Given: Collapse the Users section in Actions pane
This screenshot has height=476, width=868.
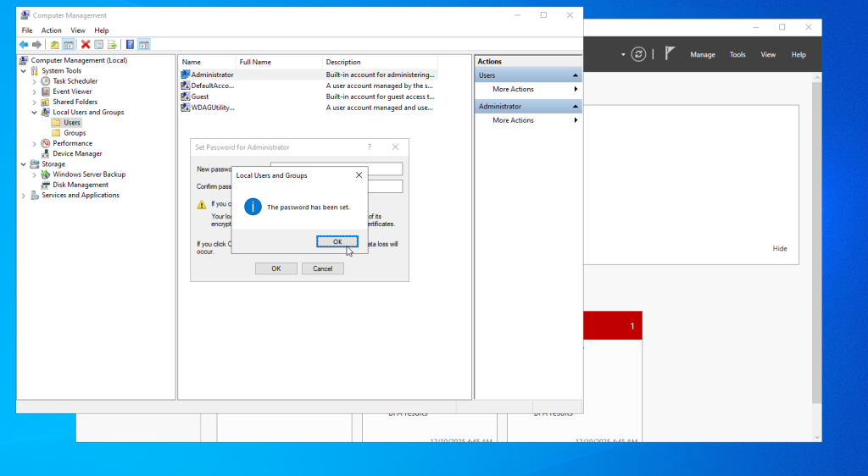Looking at the screenshot, I should (x=576, y=75).
